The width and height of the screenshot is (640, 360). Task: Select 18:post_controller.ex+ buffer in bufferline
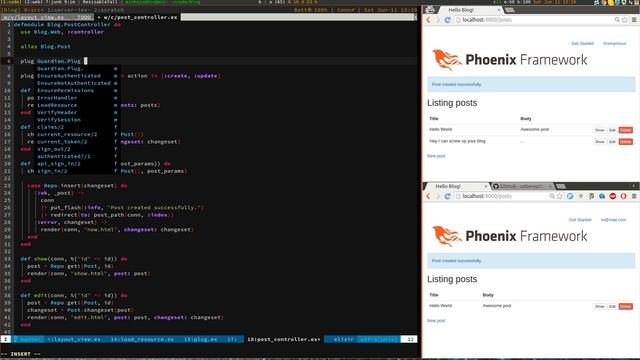coord(284,339)
